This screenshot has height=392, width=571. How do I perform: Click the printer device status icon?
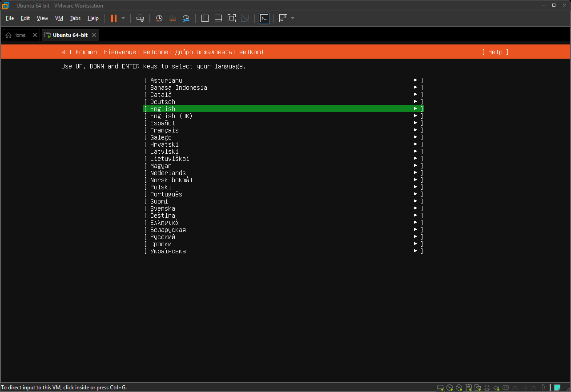(x=487, y=387)
